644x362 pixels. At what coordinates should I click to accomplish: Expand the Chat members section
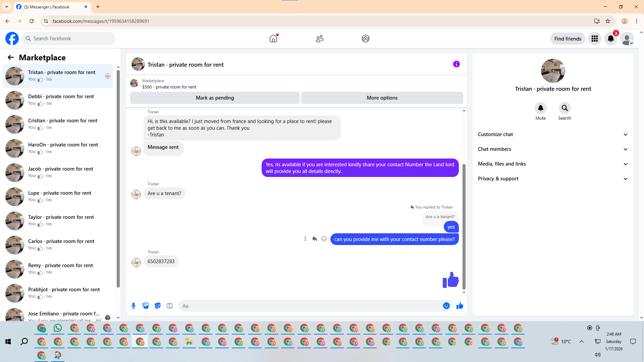[x=552, y=149]
